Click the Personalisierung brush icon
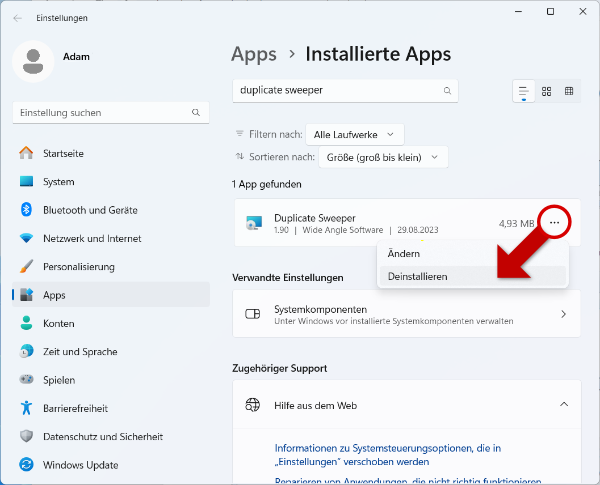The image size is (600, 485). (x=26, y=266)
